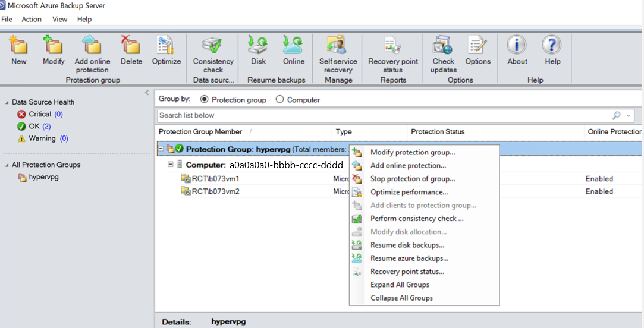Click the Delete protection group icon
The image size is (644, 328).
click(131, 45)
